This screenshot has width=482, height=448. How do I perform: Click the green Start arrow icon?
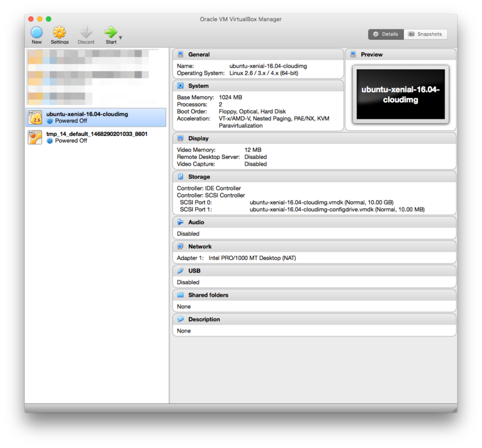[x=111, y=32]
